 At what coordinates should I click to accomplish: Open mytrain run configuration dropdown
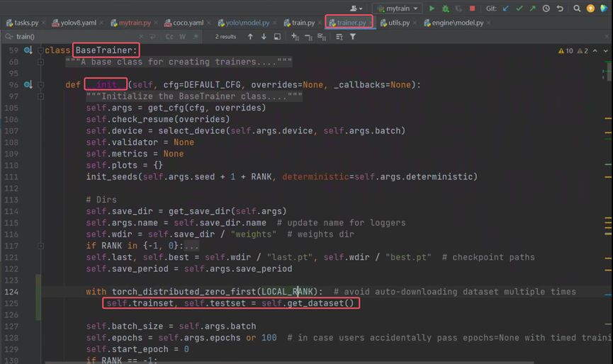[x=397, y=8]
